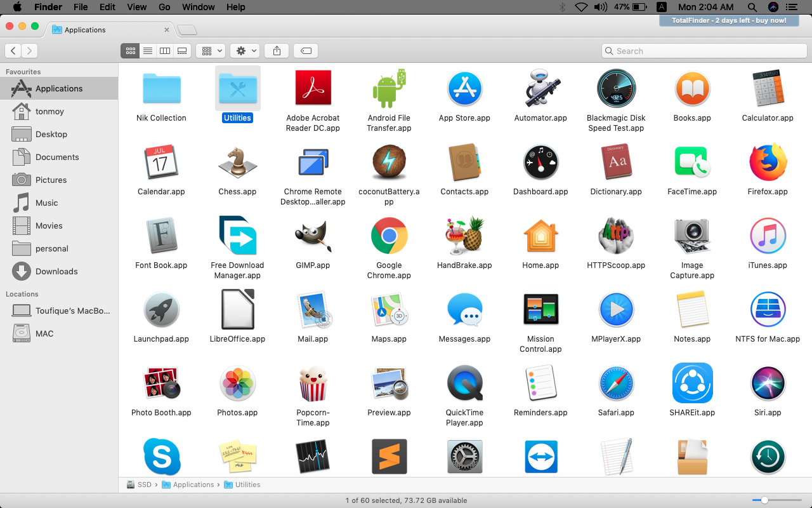This screenshot has height=508, width=812.
Task: Select the Free Download Manager icon
Action: 237,236
